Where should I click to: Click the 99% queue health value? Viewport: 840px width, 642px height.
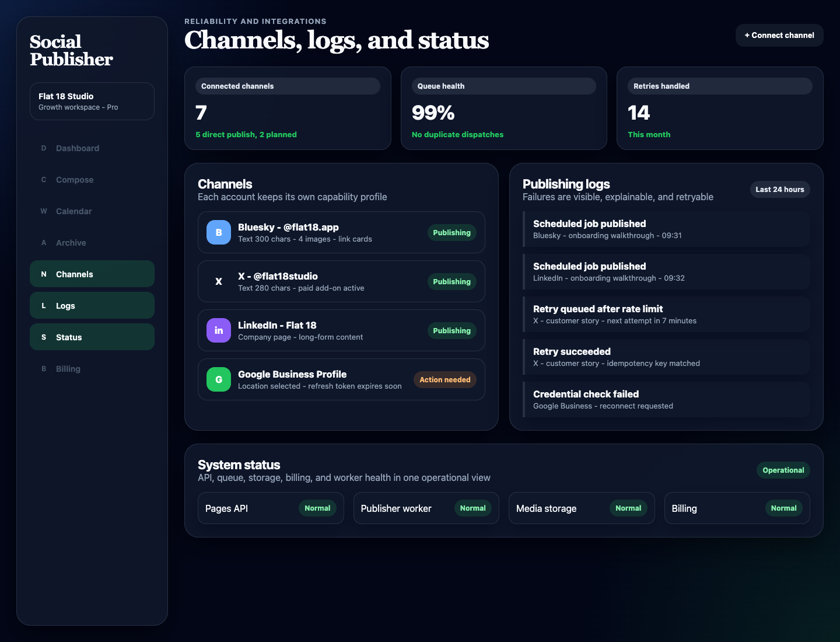433,113
